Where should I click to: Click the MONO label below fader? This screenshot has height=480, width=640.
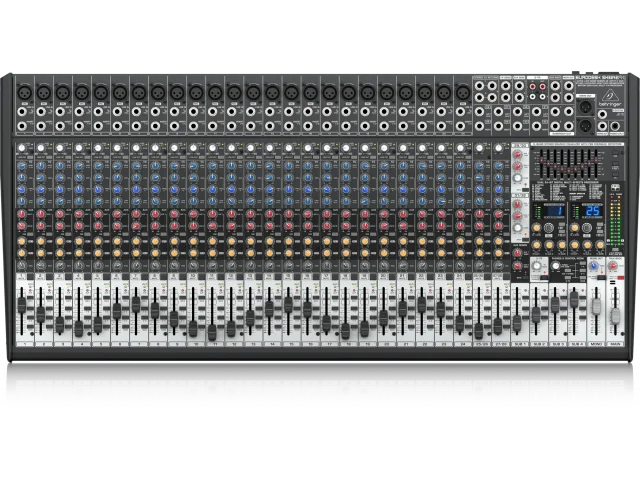click(x=596, y=344)
